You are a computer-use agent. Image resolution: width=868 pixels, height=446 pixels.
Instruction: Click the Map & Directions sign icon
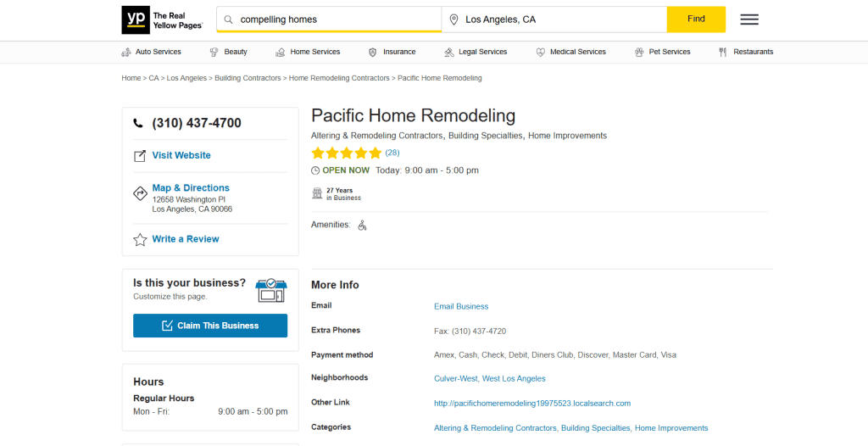(x=140, y=193)
